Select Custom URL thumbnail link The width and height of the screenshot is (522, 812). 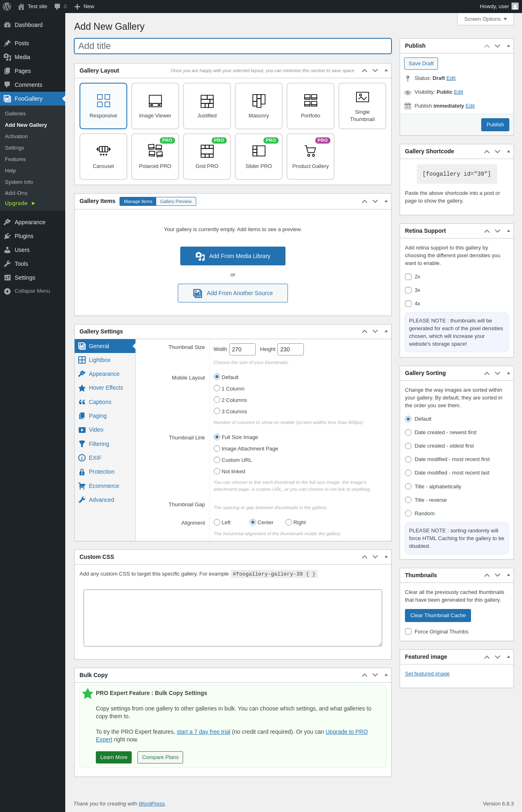pos(217,460)
